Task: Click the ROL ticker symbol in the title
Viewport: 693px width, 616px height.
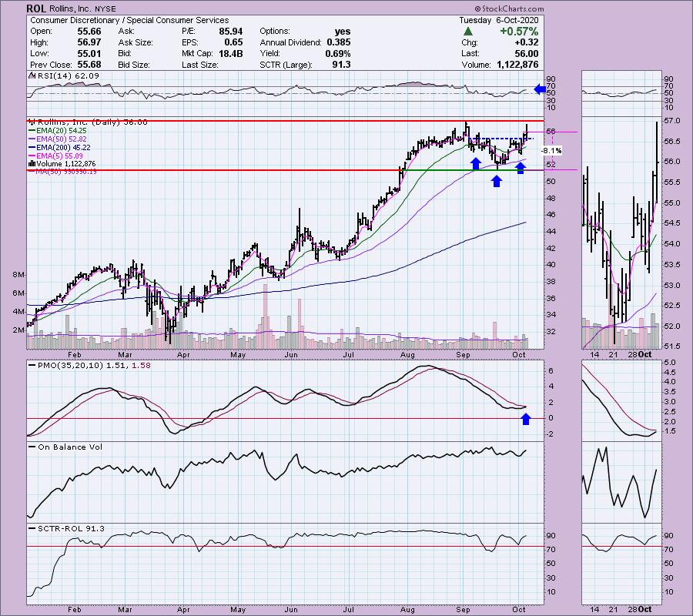Action: pos(36,8)
